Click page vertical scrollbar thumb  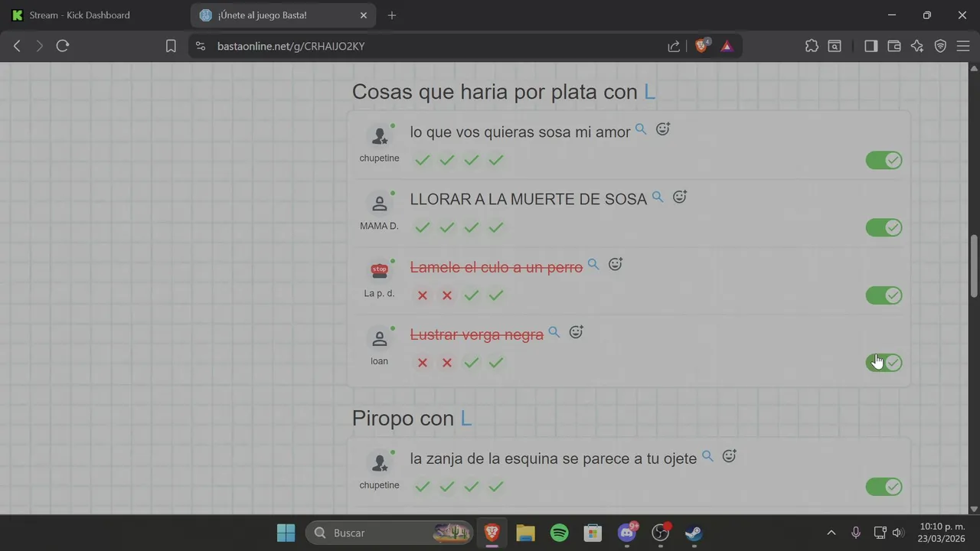[x=974, y=266]
